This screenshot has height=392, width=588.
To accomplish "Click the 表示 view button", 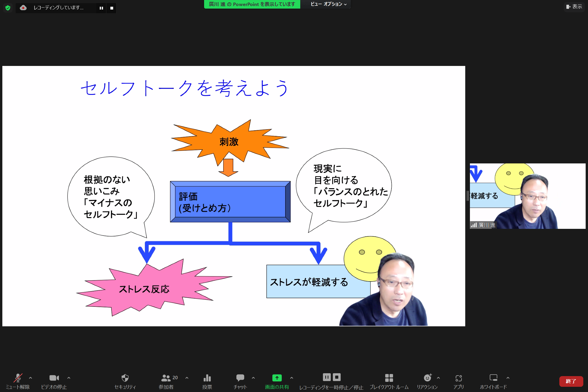I will [574, 7].
